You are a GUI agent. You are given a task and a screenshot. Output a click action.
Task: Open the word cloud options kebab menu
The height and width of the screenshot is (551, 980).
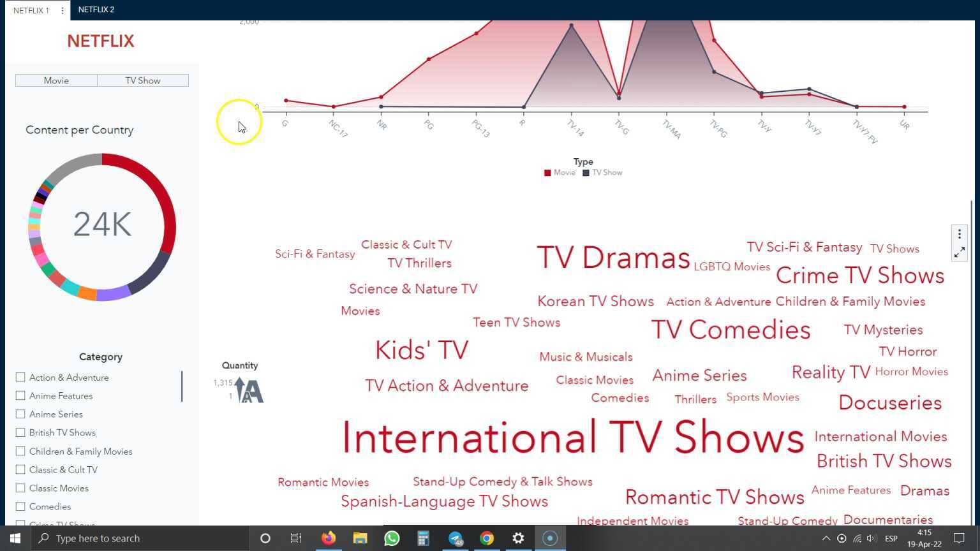pos(959,233)
